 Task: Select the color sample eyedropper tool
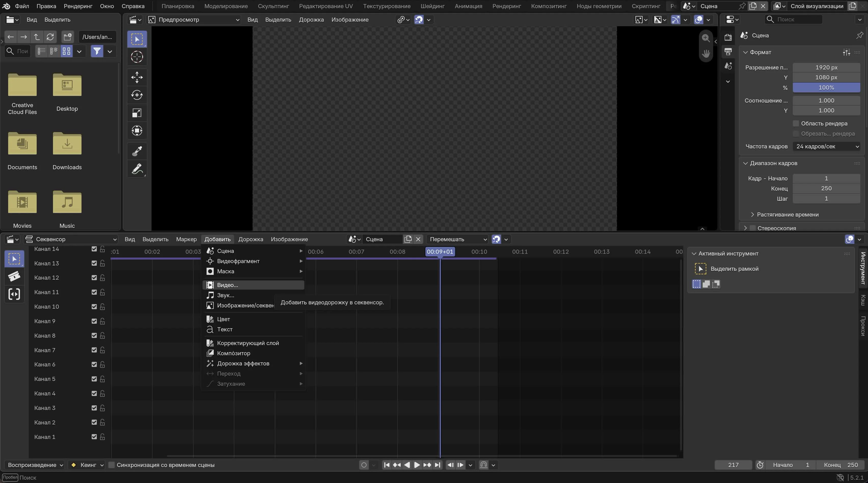[x=137, y=151]
